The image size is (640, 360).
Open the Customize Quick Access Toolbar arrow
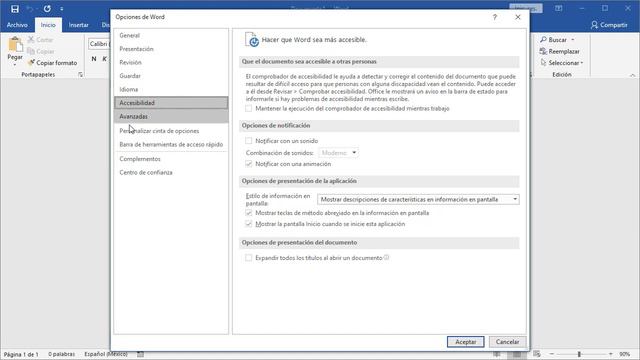[x=62, y=9]
